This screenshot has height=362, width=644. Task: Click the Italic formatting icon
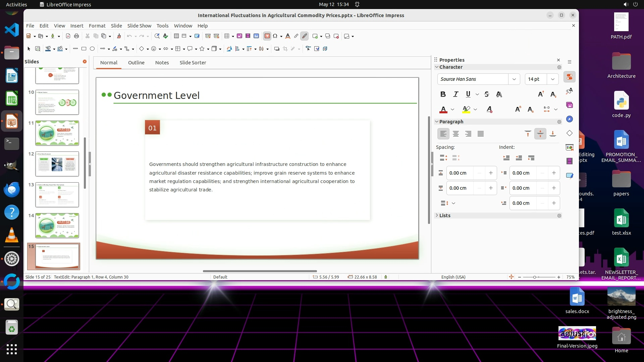coord(455,94)
